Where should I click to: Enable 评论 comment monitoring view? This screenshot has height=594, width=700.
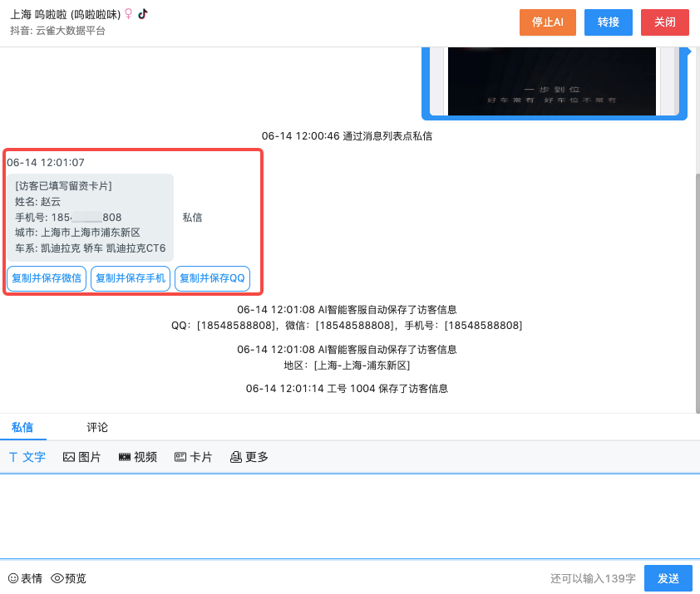pyautogui.click(x=97, y=427)
